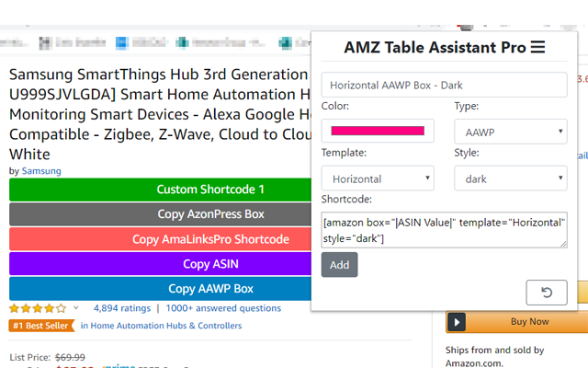The width and height of the screenshot is (588, 368).
Task: Open the Template dropdown showing Horizontal
Action: (378, 178)
